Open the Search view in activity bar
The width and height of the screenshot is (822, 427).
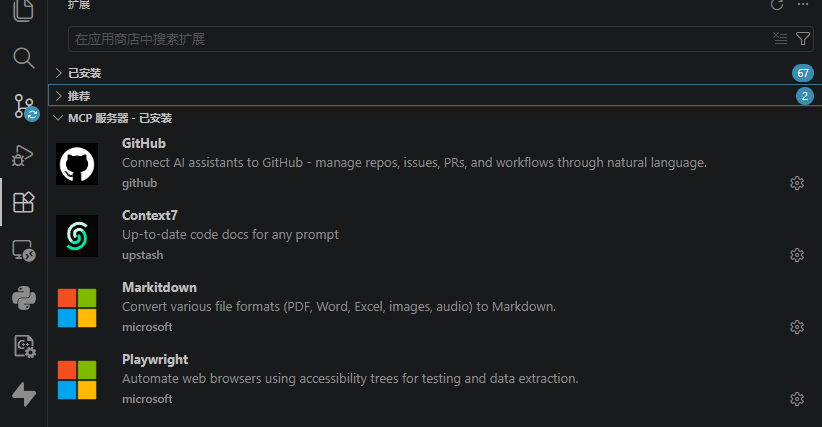click(x=23, y=57)
